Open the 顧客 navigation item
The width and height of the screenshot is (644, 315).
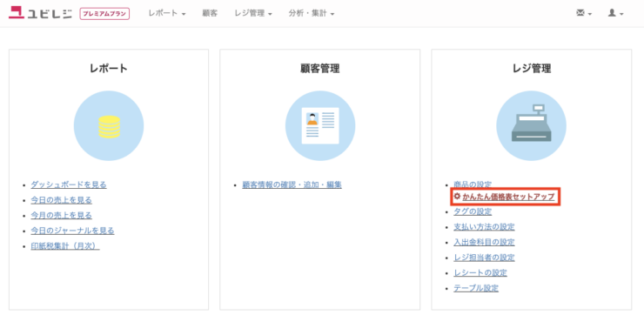[210, 14]
